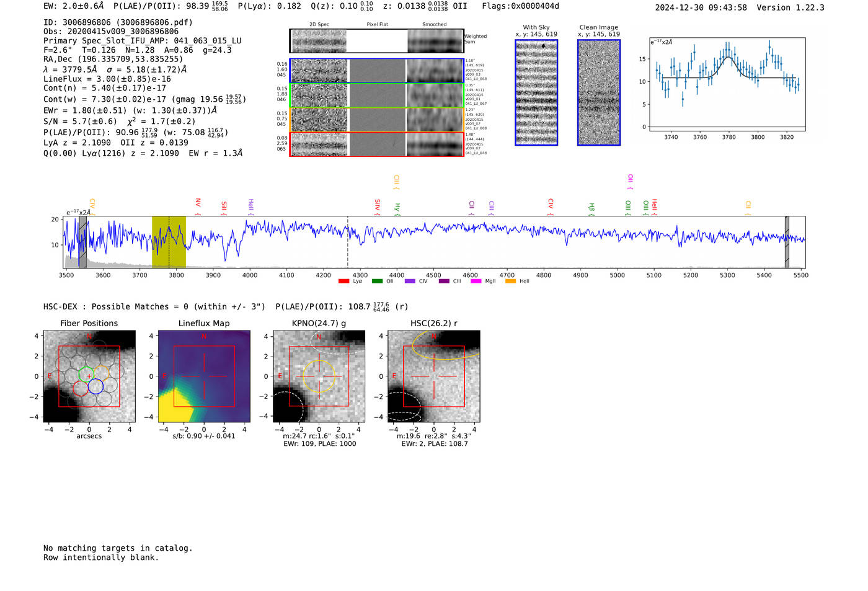This screenshot has height=591, width=868.
Task: Click the Primary Spec_Slot_IFU_AMP value line
Action: (x=143, y=41)
